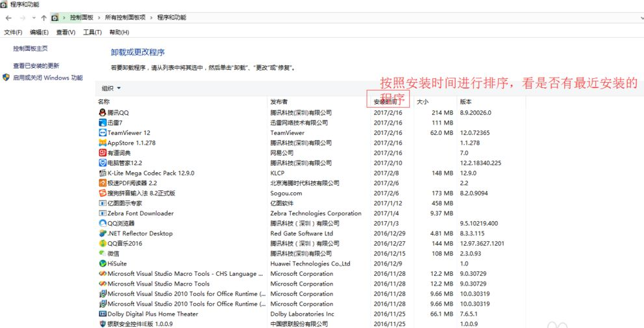Click the Macro Tools - CHS Language icon

click(x=103, y=273)
